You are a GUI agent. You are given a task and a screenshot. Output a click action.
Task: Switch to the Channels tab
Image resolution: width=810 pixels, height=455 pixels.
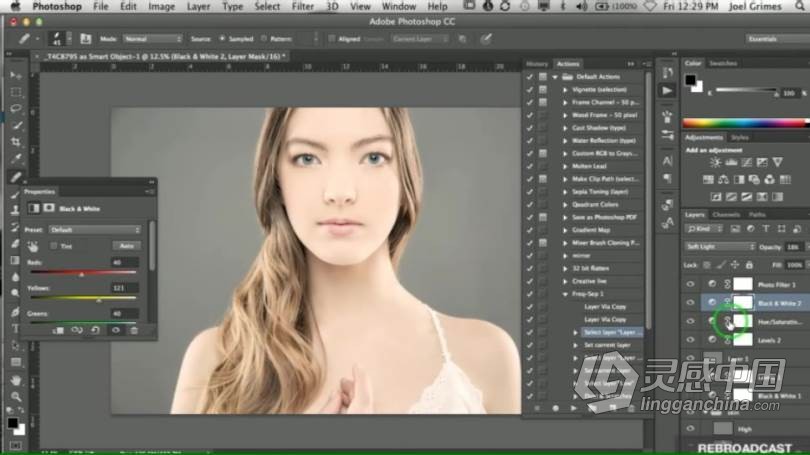[726, 214]
